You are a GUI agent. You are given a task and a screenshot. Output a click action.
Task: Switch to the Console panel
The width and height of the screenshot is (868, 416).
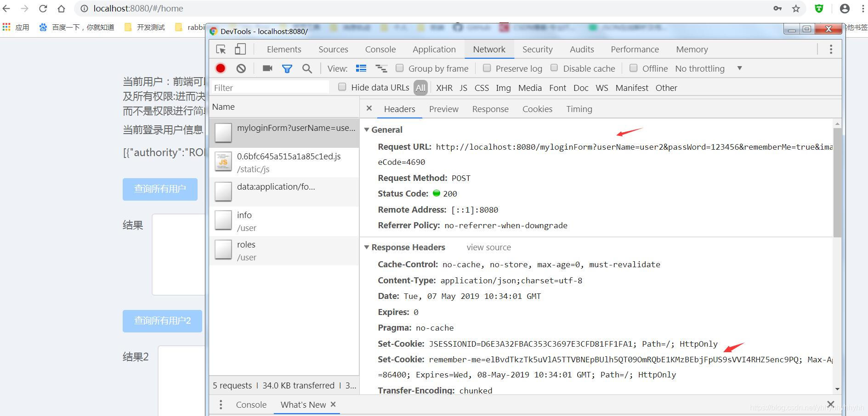pyautogui.click(x=380, y=49)
